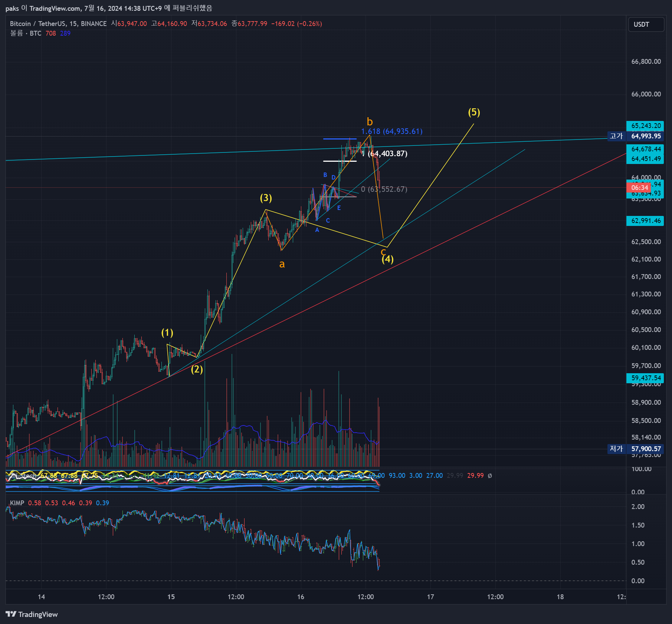Click the blue 'D' sub-wave label
Screen dimensions: 672x624
pos(333,178)
